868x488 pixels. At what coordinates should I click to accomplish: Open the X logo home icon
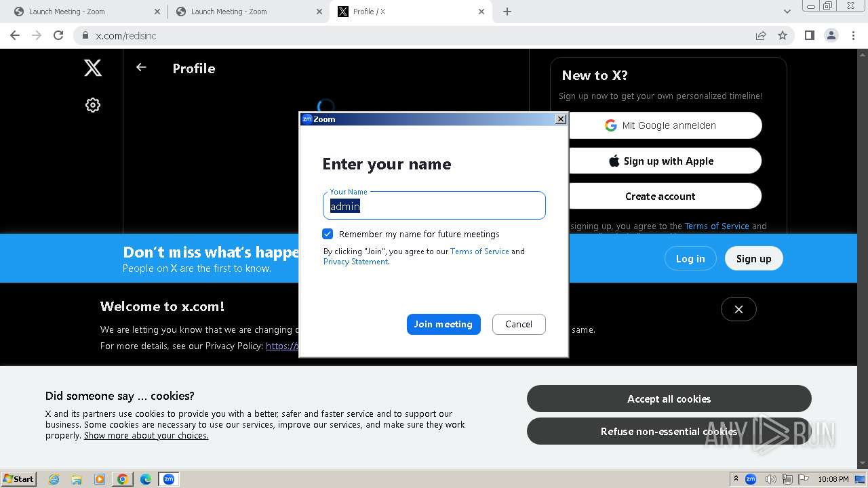click(x=93, y=67)
